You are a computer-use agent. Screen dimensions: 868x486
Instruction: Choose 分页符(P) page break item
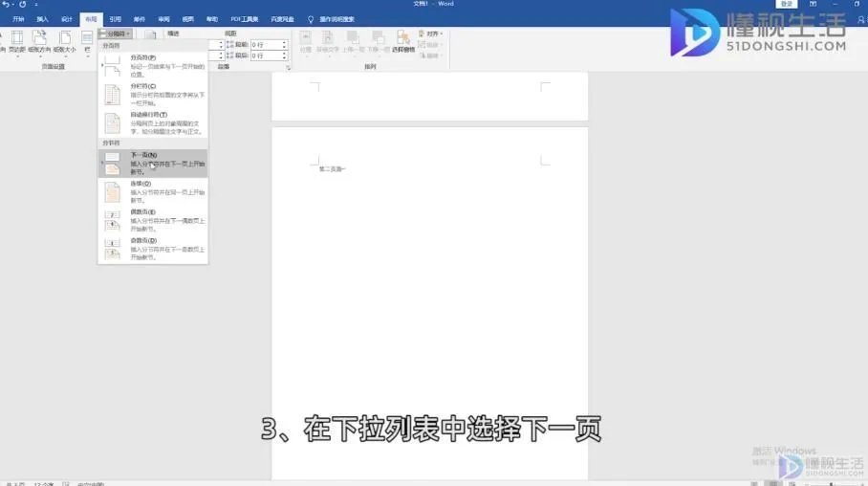153,65
